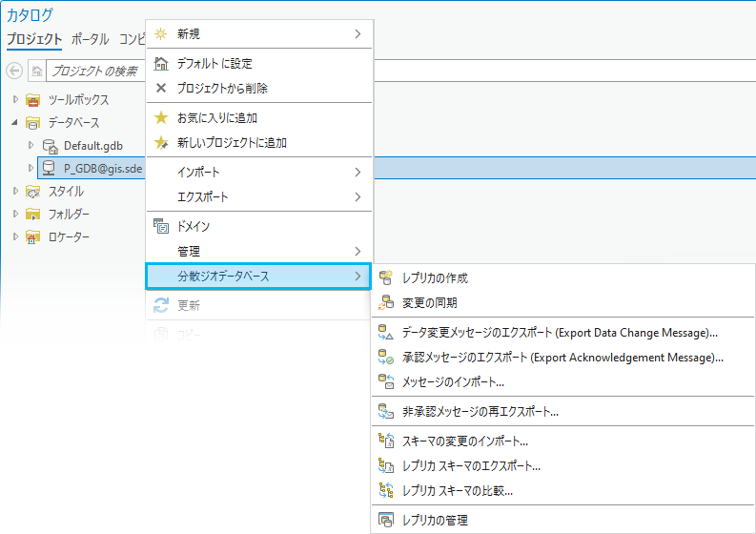The image size is (756, 534).
Task: Click the ドメイン (Domains) icon
Action: tap(161, 227)
